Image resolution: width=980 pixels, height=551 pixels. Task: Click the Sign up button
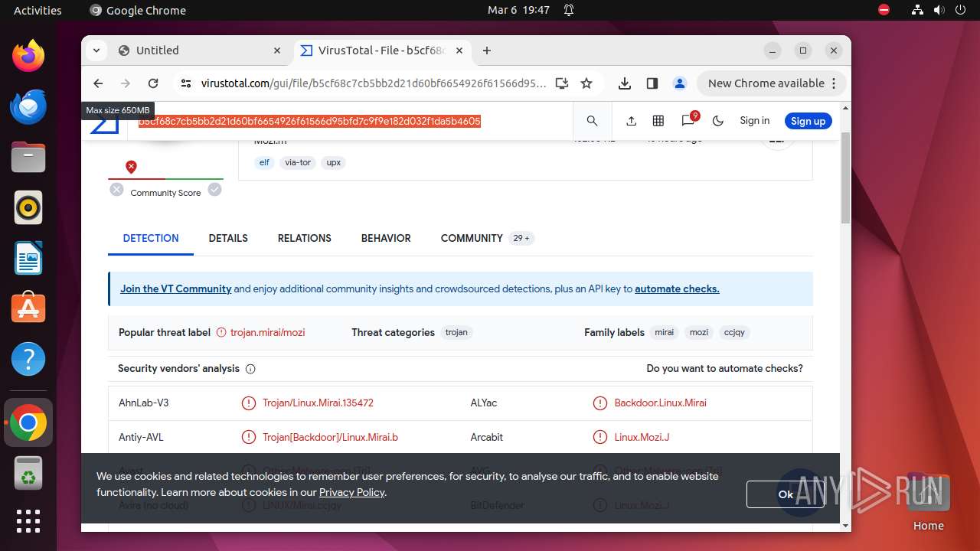click(x=808, y=121)
